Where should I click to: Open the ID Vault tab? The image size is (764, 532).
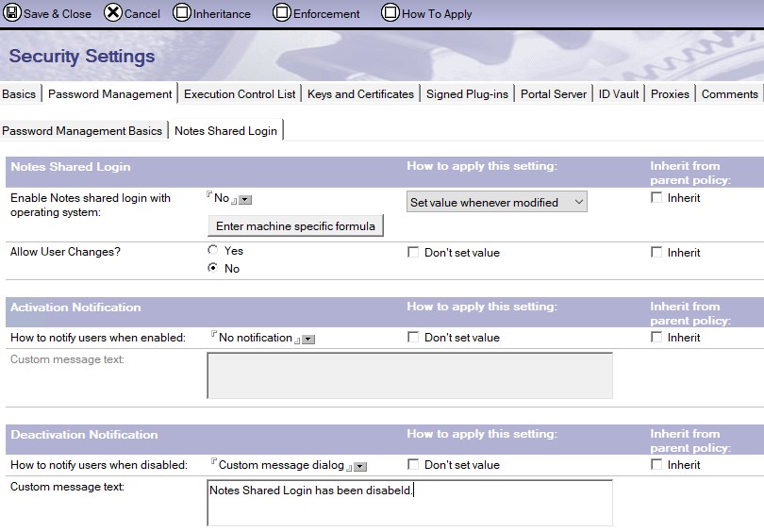coord(619,94)
